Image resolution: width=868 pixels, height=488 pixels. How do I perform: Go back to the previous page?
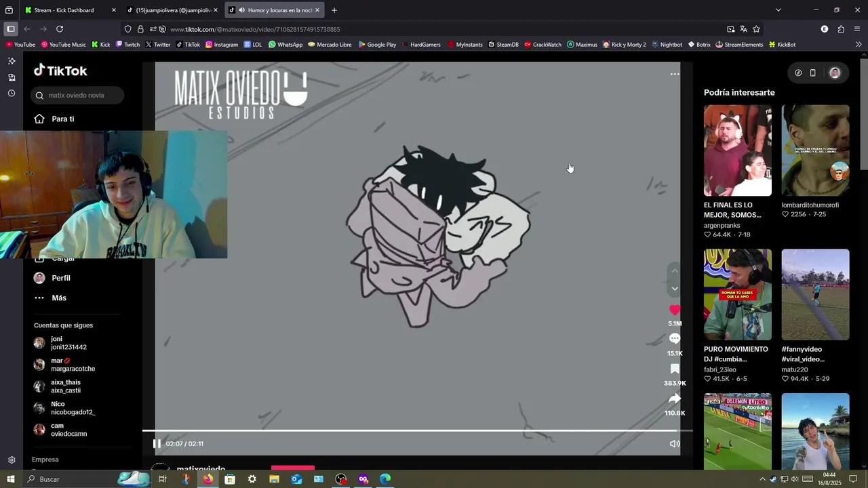(x=27, y=29)
